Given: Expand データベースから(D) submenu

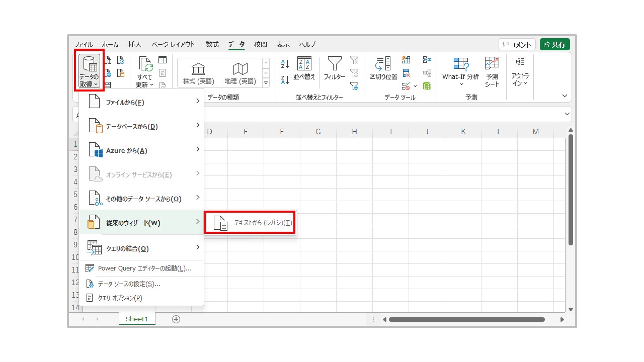Looking at the screenshot, I should 141,126.
